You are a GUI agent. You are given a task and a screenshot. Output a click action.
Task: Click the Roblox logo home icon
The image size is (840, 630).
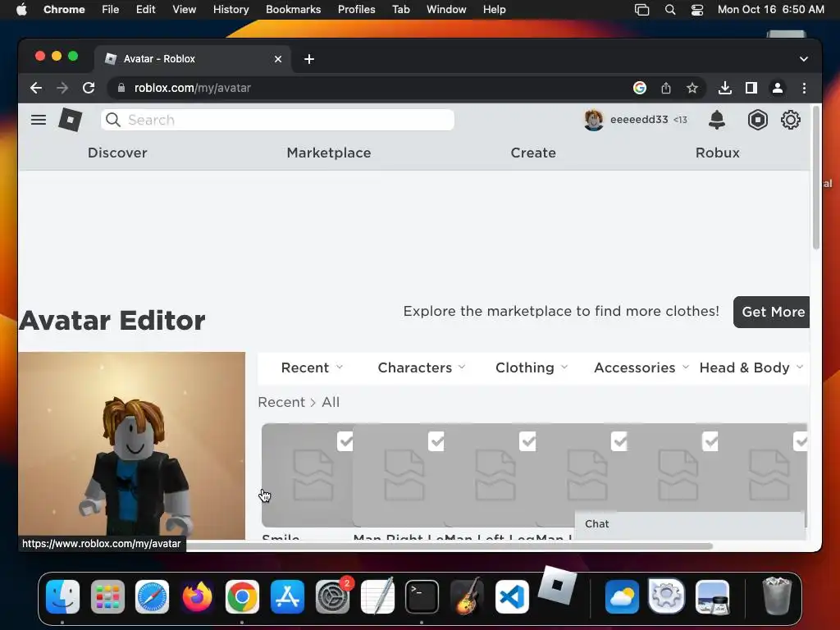pyautogui.click(x=71, y=120)
